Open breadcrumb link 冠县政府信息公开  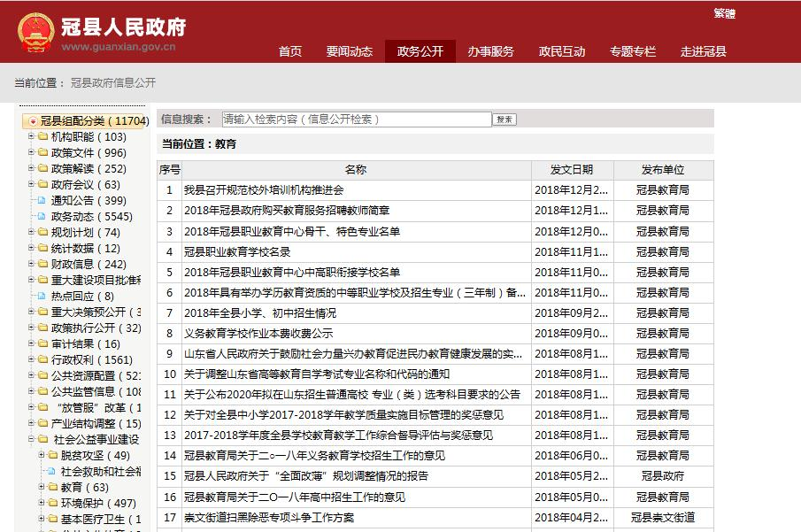113,83
